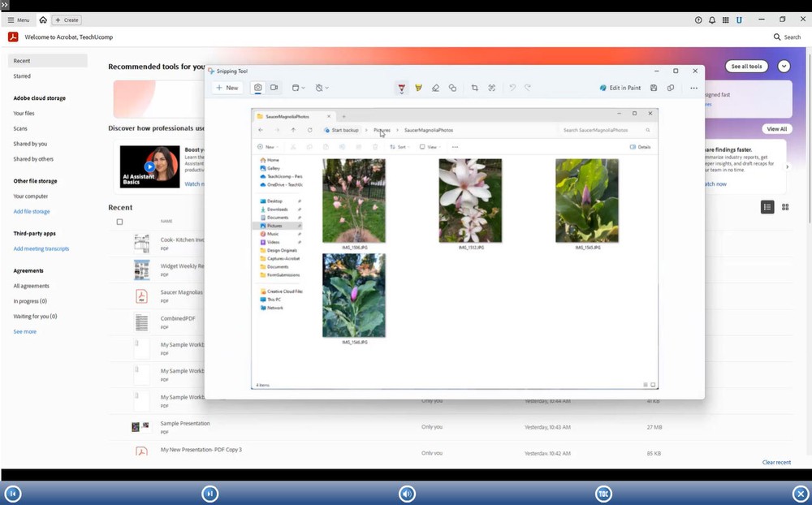Expand the chevron beside See all tools
The width and height of the screenshot is (812, 505).
[x=784, y=67]
